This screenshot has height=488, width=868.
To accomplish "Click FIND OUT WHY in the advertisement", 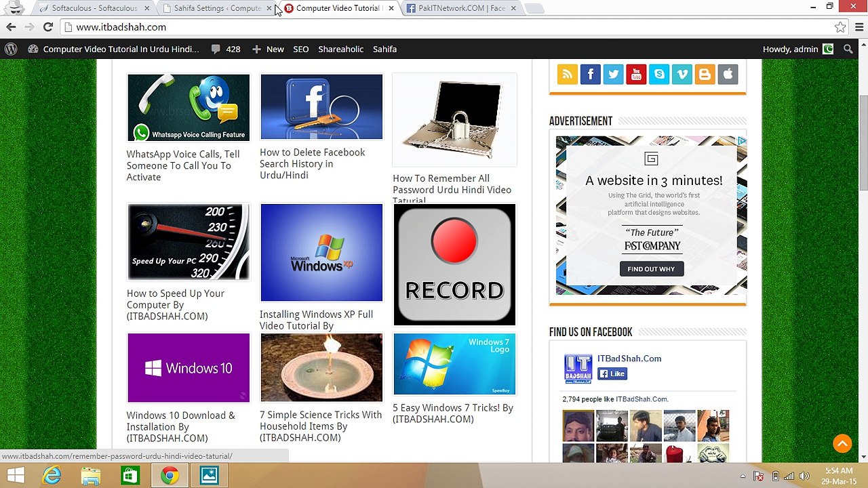I will tap(651, 269).
